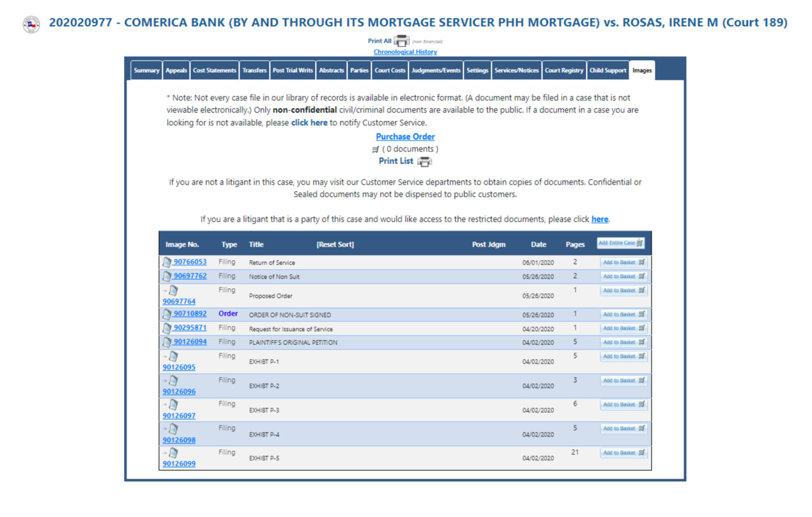Image resolution: width=812 pixels, height=517 pixels.
Task: Sort by the Date column header
Action: [539, 245]
